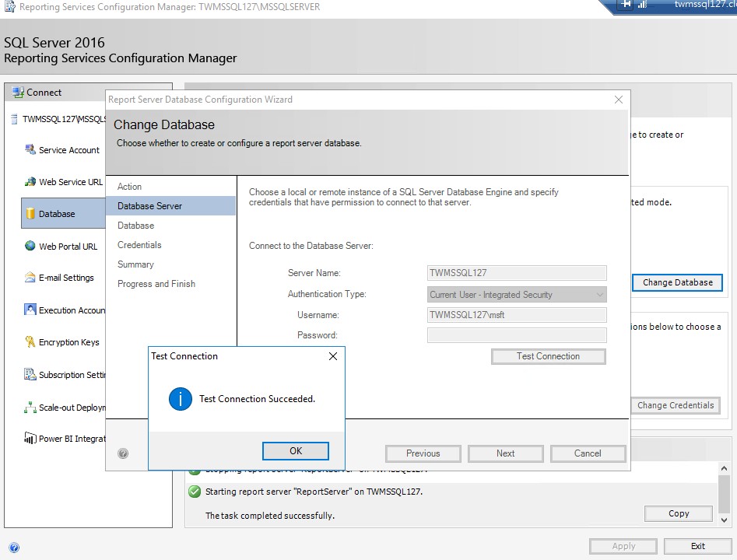This screenshot has height=560, width=737.
Task: Click the Password field
Action: pos(517,335)
